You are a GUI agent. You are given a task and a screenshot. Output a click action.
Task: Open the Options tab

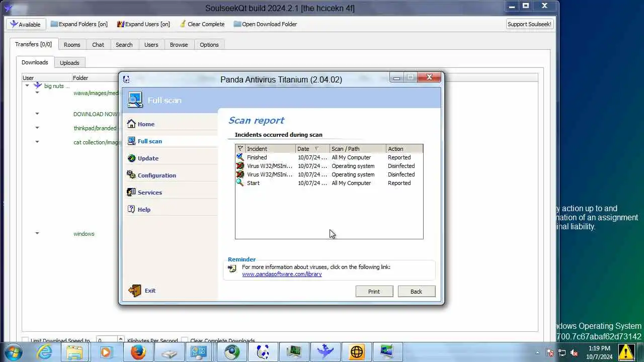click(x=209, y=45)
